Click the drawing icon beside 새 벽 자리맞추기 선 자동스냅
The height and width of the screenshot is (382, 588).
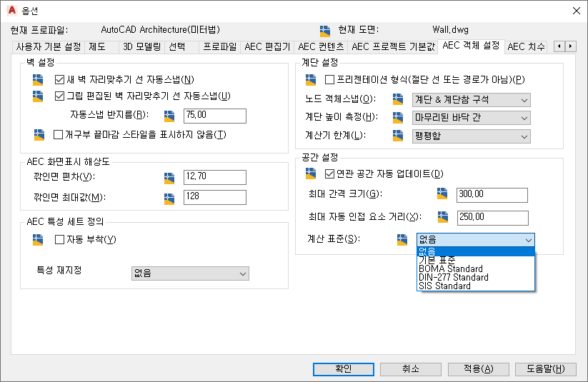tap(38, 79)
